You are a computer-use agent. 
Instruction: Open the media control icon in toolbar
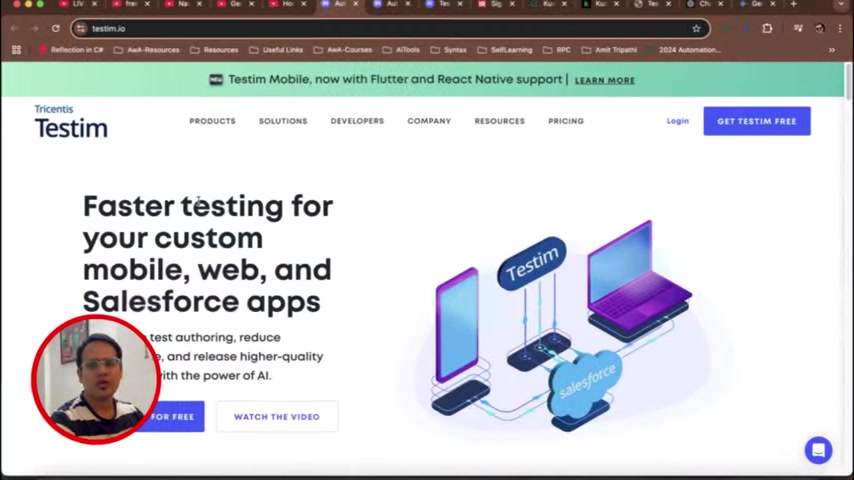[798, 28]
